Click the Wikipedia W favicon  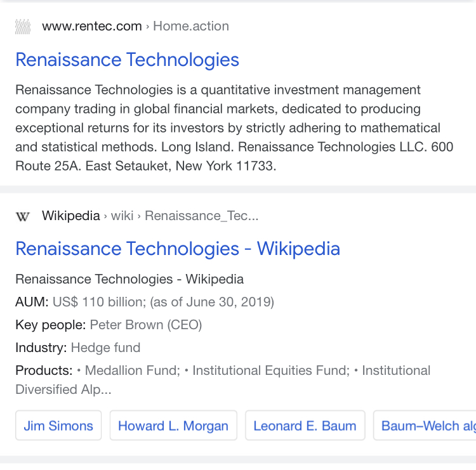[x=23, y=216]
